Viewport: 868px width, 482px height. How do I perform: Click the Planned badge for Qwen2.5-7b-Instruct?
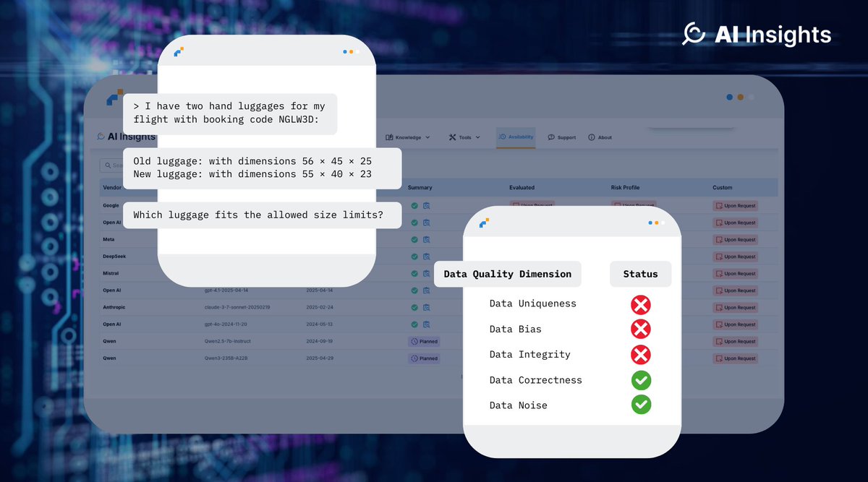pos(425,341)
